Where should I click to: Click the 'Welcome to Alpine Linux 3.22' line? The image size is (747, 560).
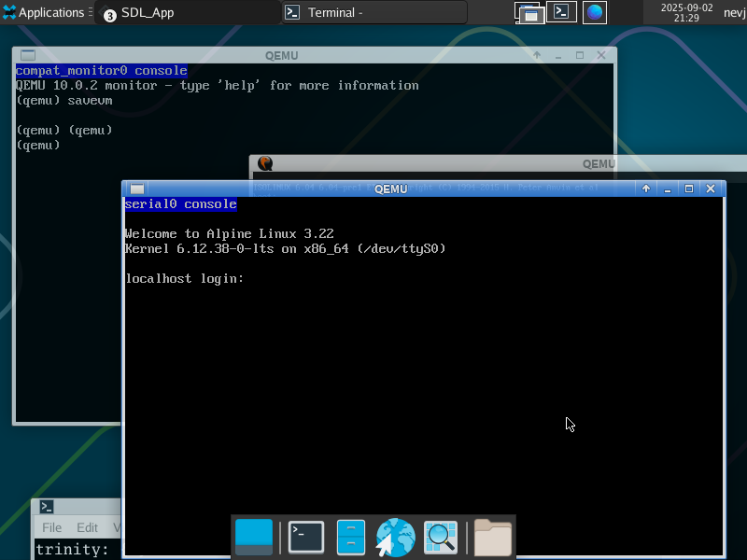(x=229, y=234)
